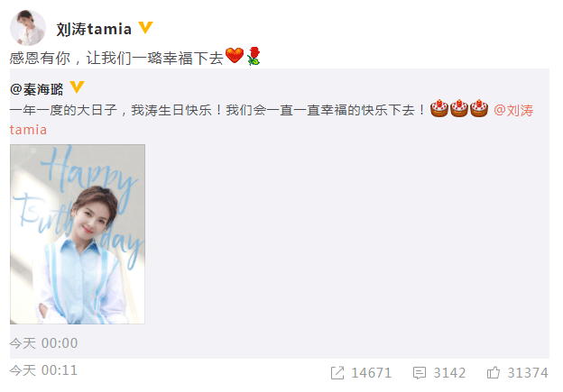Click the comment count 3142
This screenshot has height=392, width=563.
pyautogui.click(x=449, y=373)
